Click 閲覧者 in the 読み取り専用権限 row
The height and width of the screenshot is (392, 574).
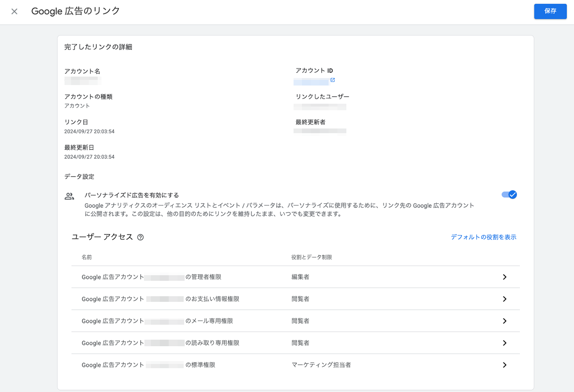point(301,343)
